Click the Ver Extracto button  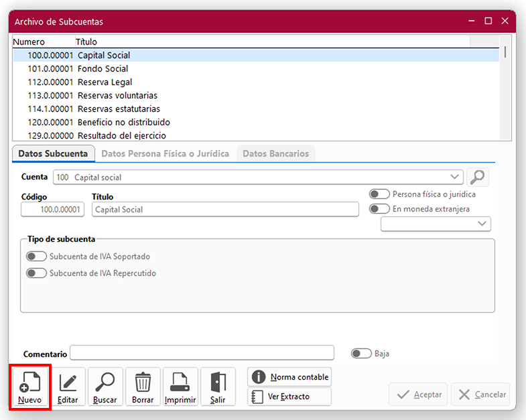[x=289, y=397]
